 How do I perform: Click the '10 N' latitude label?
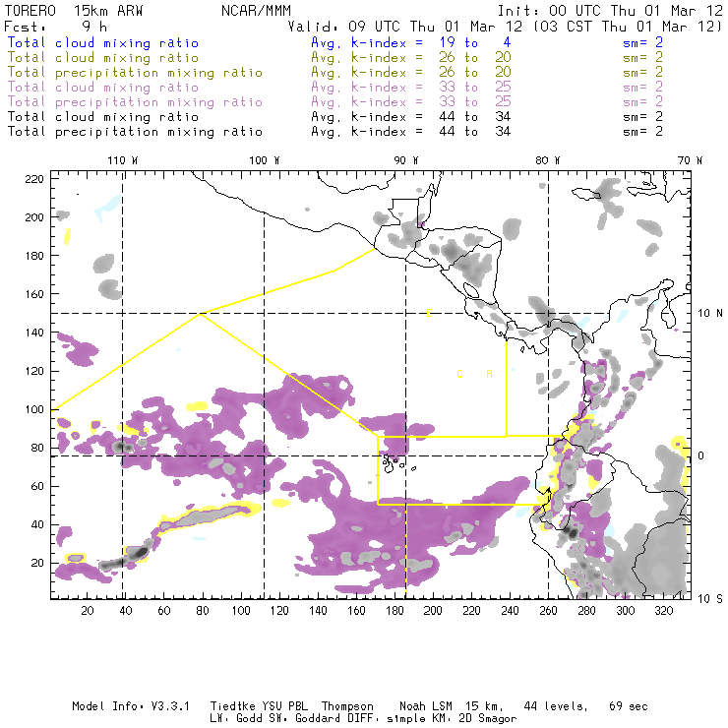click(x=710, y=314)
